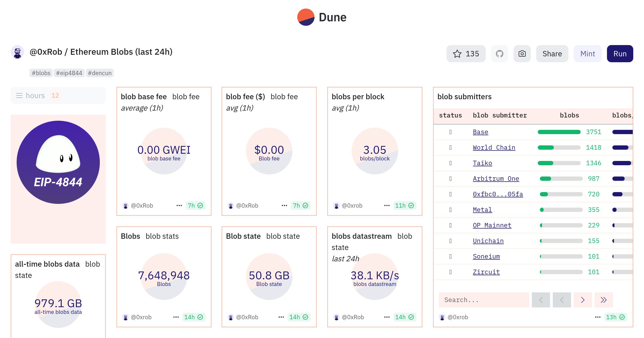This screenshot has width=644, height=338.
Task: Click the Search field in submitters table
Action: tap(484, 300)
